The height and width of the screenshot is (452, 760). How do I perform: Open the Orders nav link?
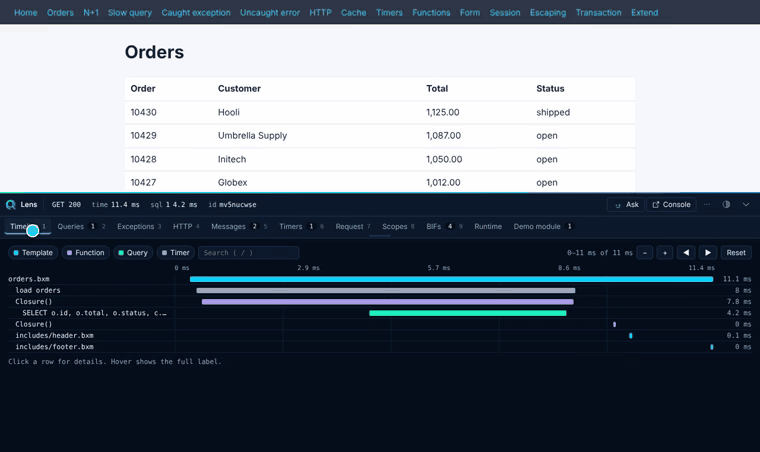[x=60, y=13]
